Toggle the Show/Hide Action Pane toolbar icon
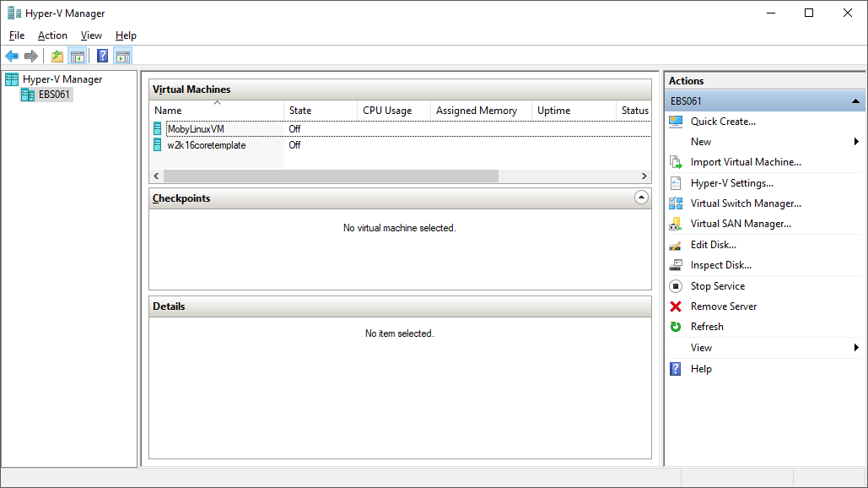The height and width of the screenshot is (488, 868). click(123, 56)
